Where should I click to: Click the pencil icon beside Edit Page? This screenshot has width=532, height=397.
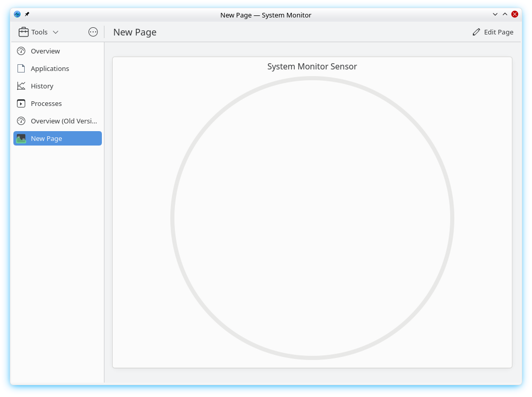coord(476,32)
